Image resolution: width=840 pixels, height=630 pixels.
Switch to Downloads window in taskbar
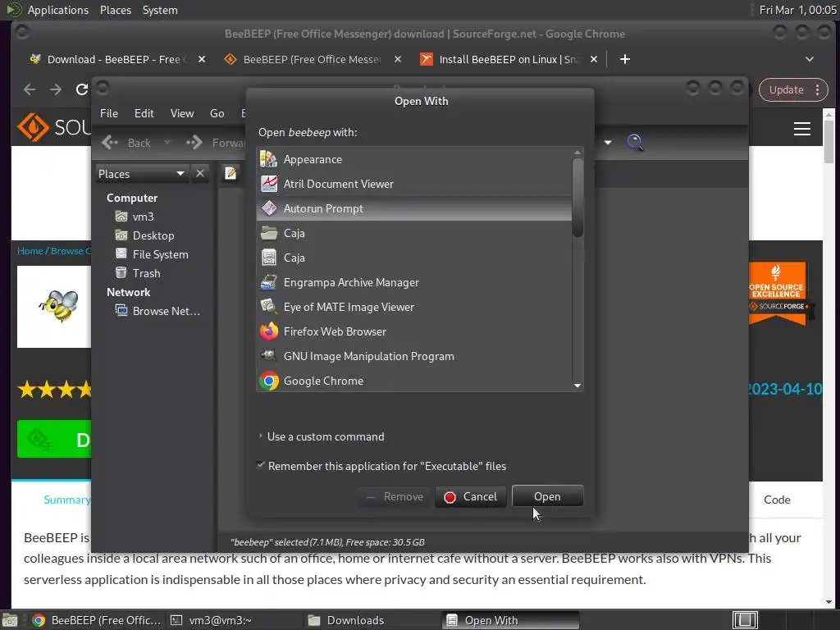point(372,620)
